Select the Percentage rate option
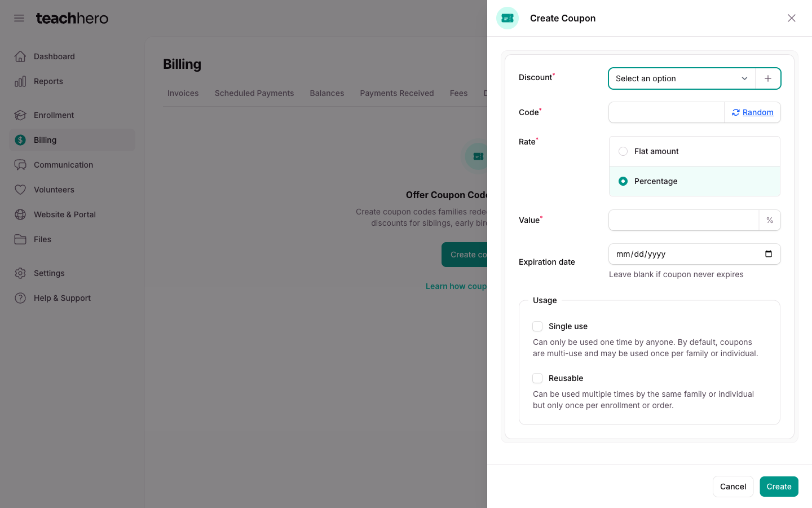The image size is (812, 508). (695, 181)
